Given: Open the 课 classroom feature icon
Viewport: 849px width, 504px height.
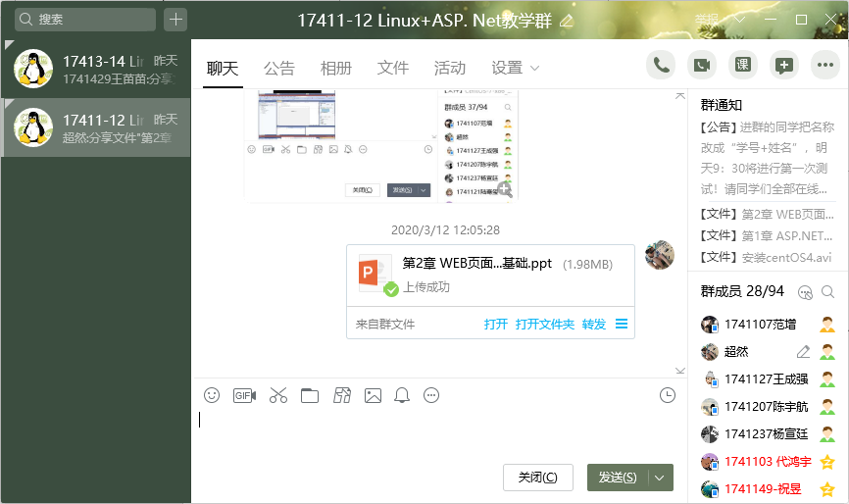Looking at the screenshot, I should (742, 66).
